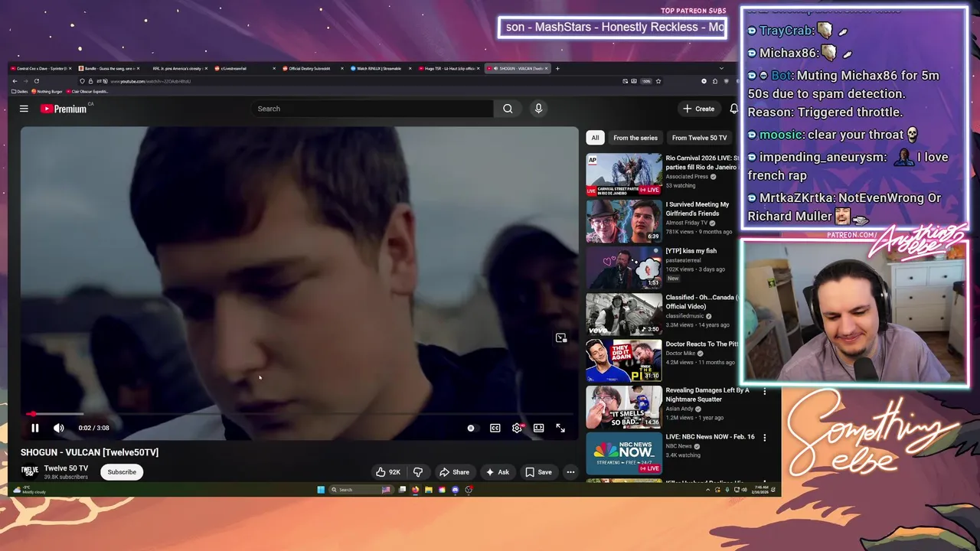Open the Create menu button
Viewport: 980px width, 551px height.
pos(699,109)
